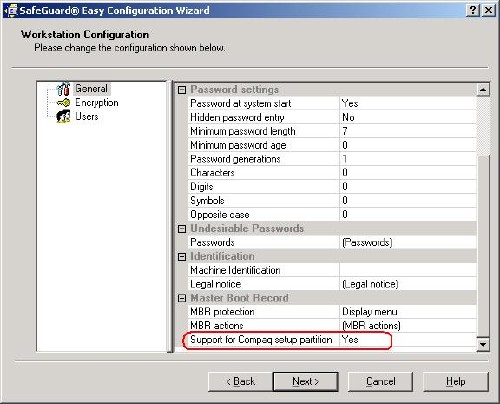
Task: Cancel the configuration wizard
Action: coord(380,381)
